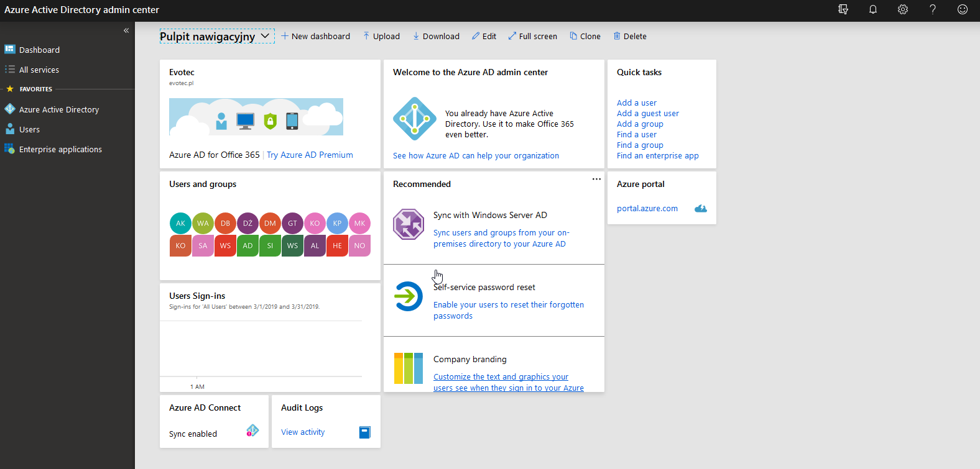Collapse the left sidebar with double chevron

(126, 30)
